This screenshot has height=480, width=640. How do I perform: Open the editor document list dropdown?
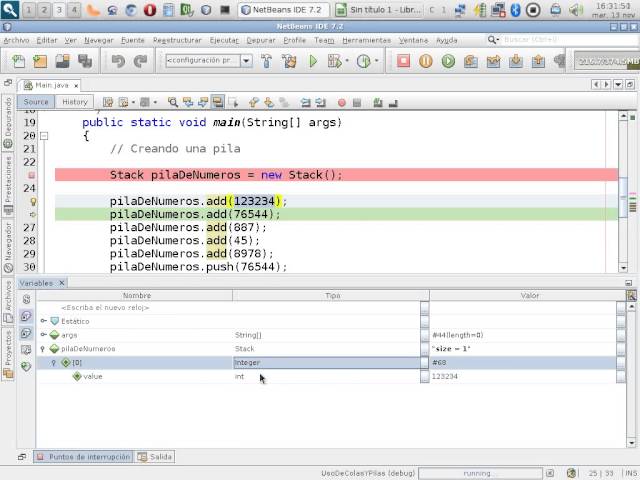tap(618, 84)
